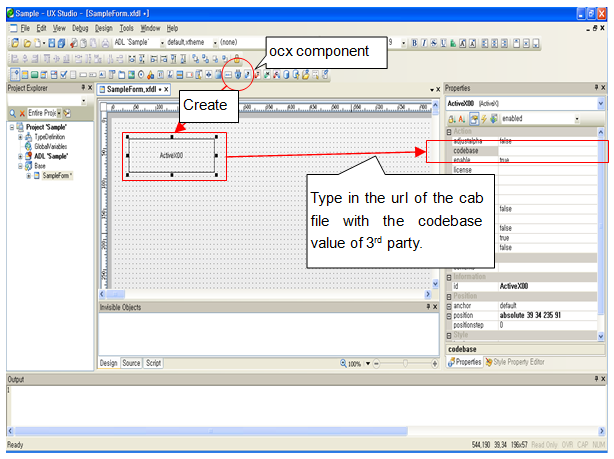This screenshot has height=459, width=614.
Task: Click the search magnifier in Project Explorer
Action: (13, 113)
